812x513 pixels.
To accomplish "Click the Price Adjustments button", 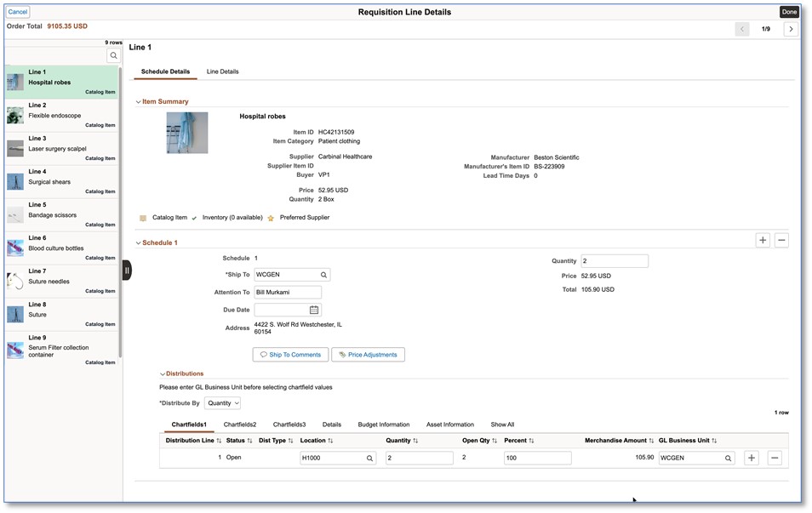I will click(368, 355).
